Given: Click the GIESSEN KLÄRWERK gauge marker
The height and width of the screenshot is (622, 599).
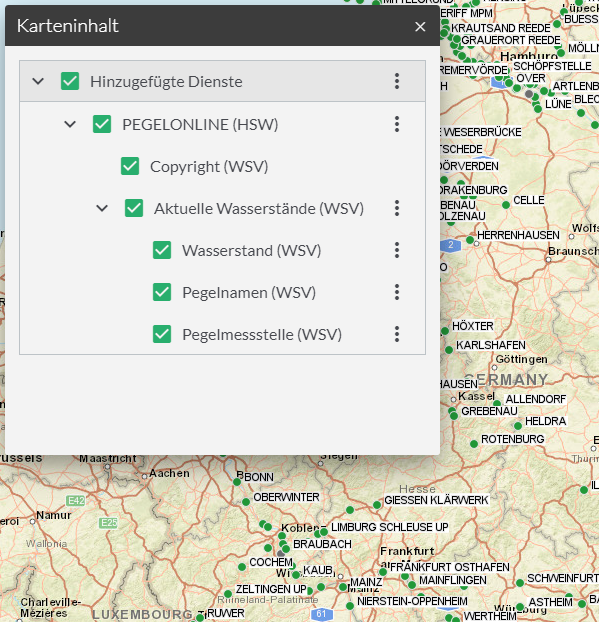Looking at the screenshot, I should 377,505.
